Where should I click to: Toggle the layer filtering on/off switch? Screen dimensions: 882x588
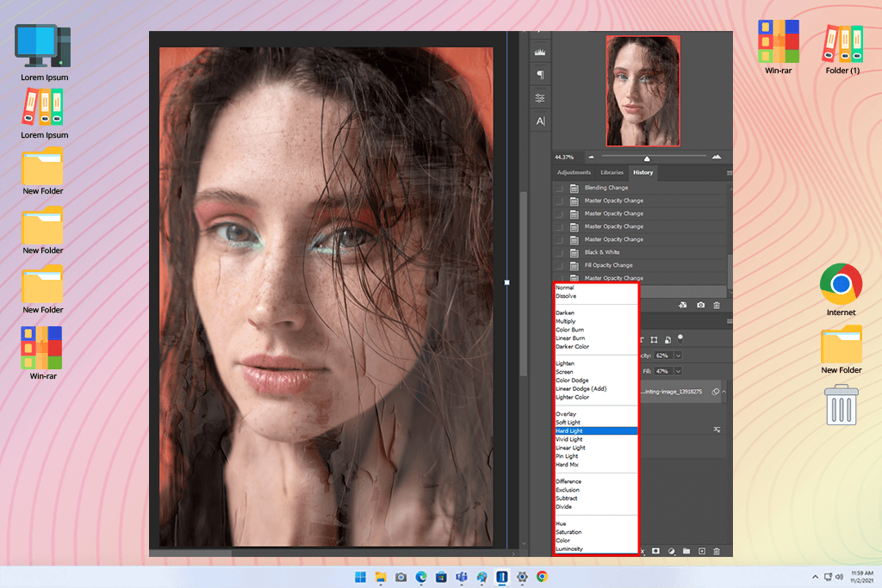[680, 338]
